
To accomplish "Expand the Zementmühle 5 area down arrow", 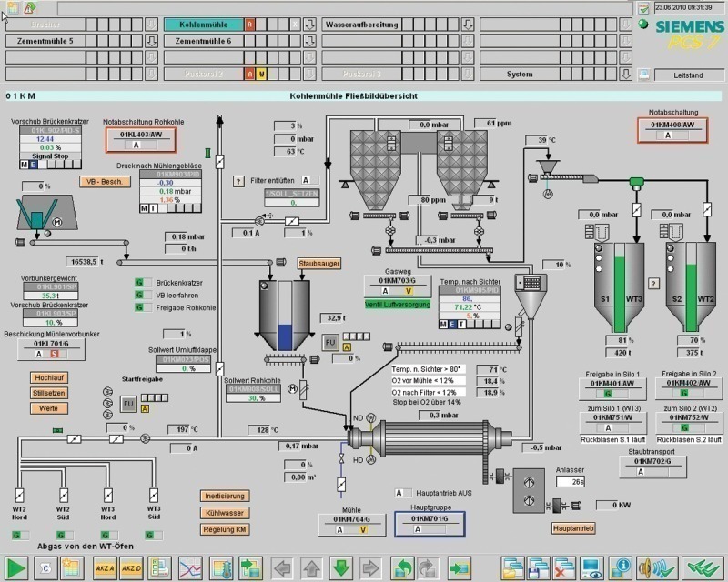I will coord(152,41).
